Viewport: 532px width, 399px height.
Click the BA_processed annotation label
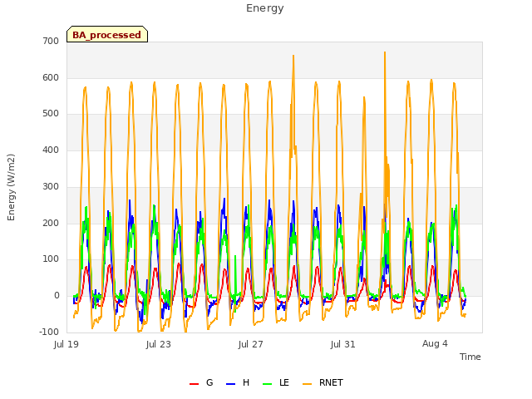107,34
